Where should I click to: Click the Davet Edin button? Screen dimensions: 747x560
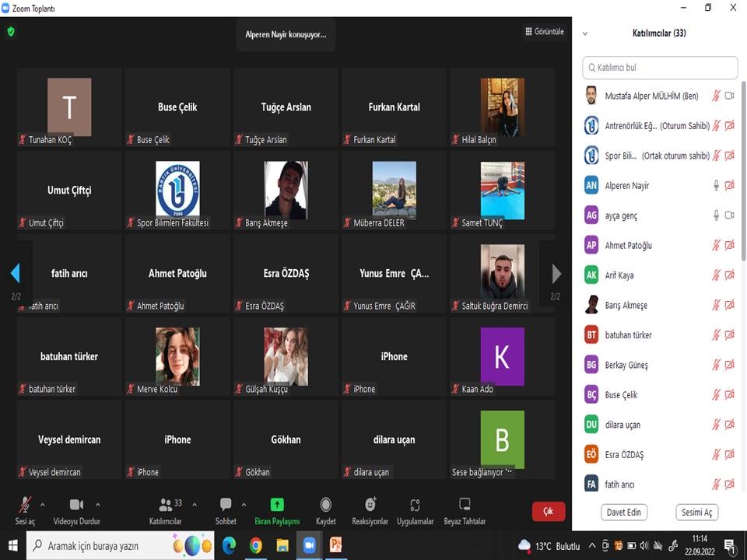(624, 512)
